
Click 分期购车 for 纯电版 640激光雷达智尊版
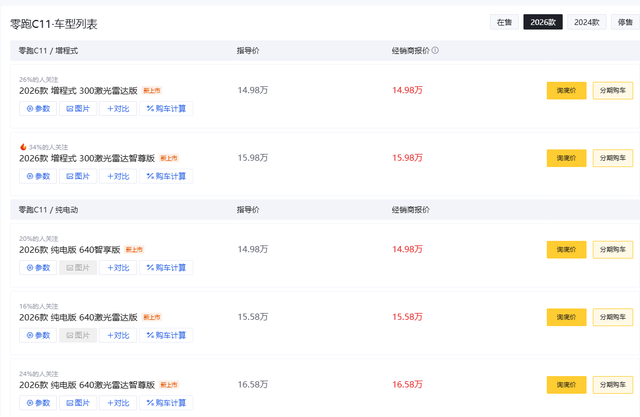[613, 385]
